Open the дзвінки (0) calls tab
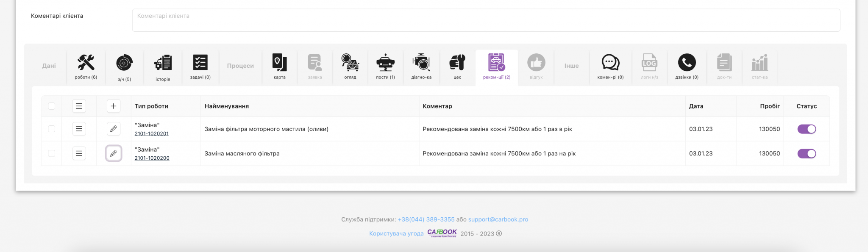This screenshot has height=252, width=868. point(687,66)
